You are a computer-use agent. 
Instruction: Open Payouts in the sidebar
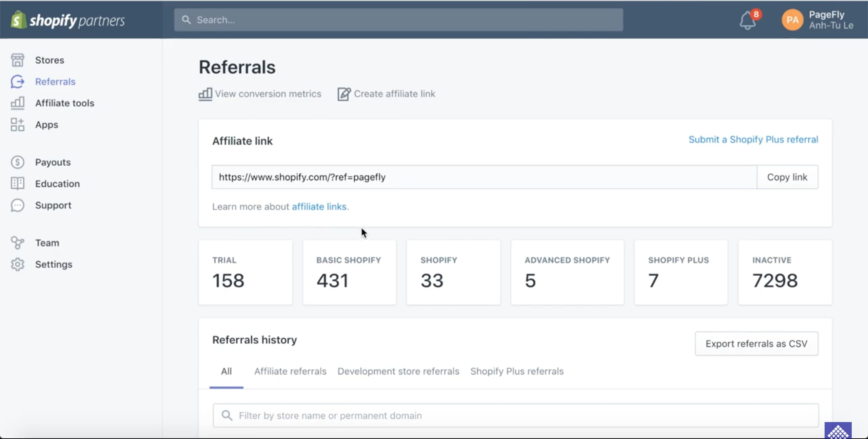tap(53, 162)
